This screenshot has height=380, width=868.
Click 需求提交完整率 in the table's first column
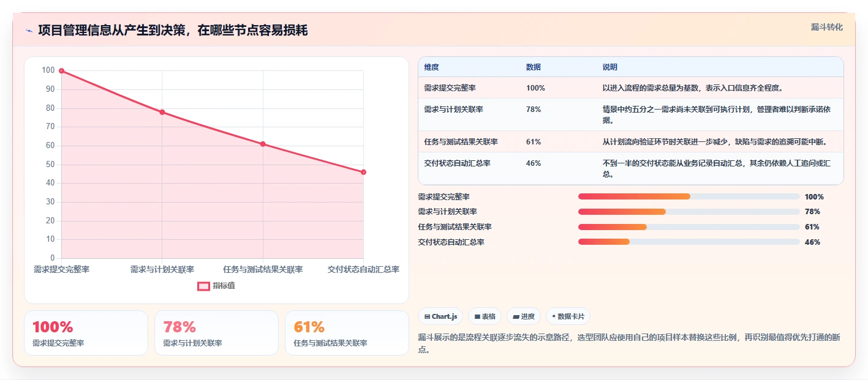450,88
